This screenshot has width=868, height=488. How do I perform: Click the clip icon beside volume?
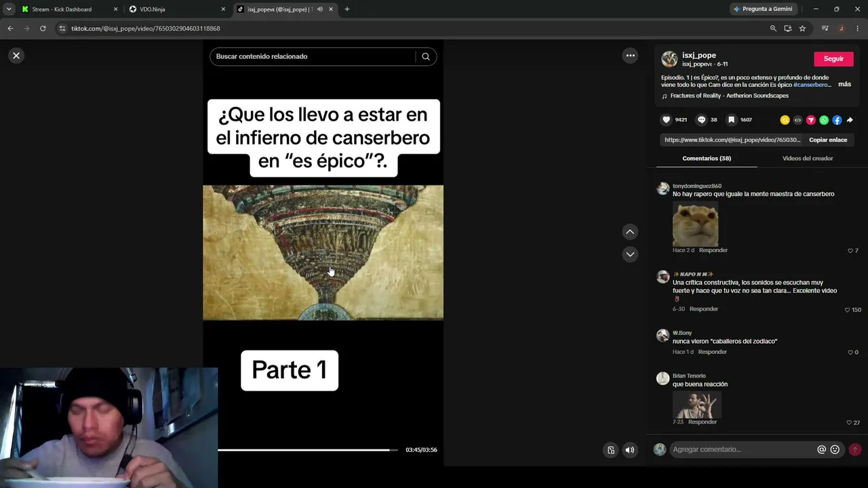(x=611, y=450)
